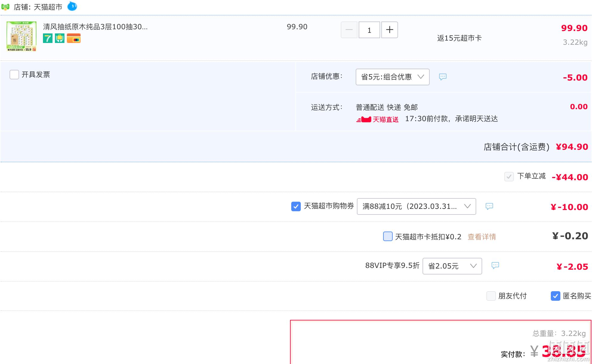Click the 3.22kg weight beside item price
The height and width of the screenshot is (364, 592).
point(575,42)
